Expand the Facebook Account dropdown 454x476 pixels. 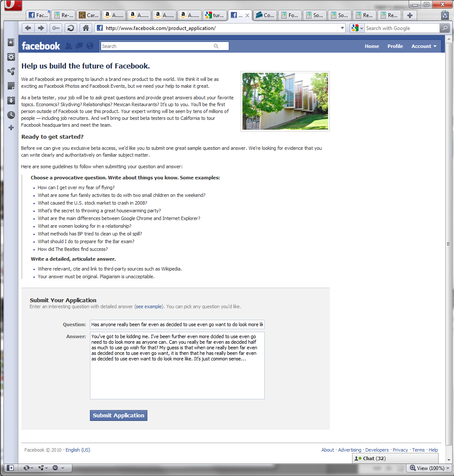pyautogui.click(x=424, y=46)
